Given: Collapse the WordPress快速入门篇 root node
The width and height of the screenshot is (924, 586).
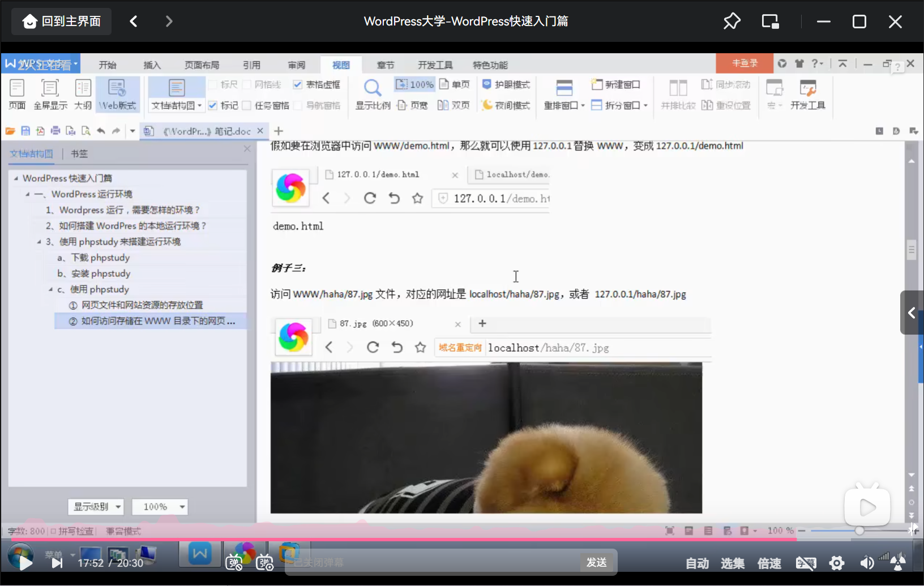Looking at the screenshot, I should coord(16,178).
